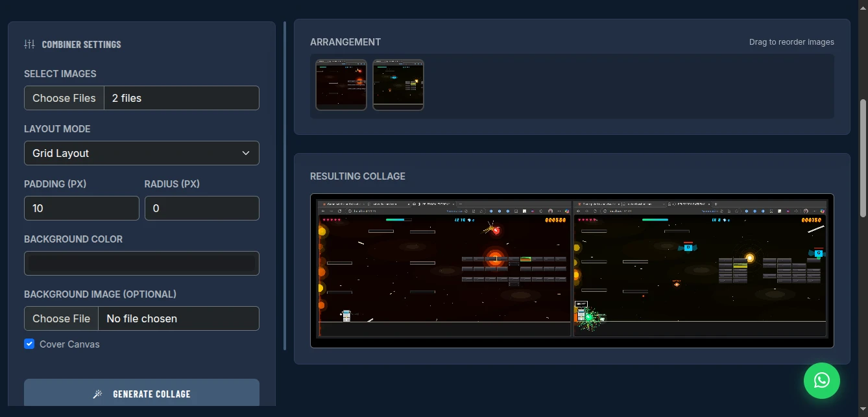Screen dimensions: 868x417
Task: Click the "No file chosen" text
Action: (x=141, y=318)
